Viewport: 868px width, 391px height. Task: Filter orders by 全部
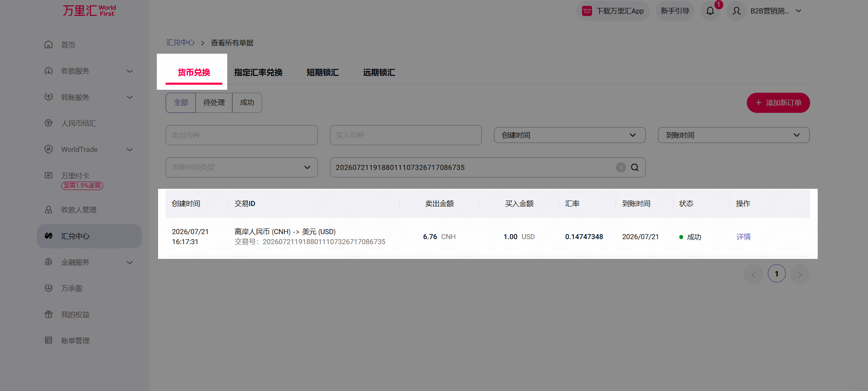coord(181,102)
